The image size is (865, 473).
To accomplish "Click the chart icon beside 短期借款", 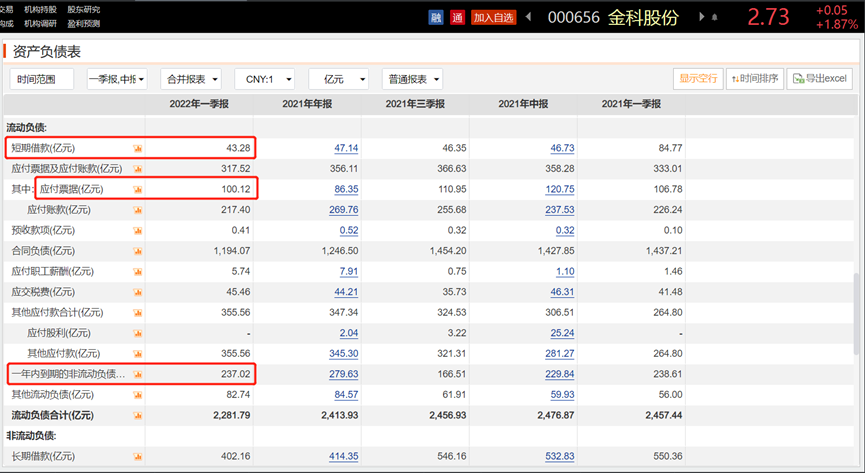I will coord(137,148).
